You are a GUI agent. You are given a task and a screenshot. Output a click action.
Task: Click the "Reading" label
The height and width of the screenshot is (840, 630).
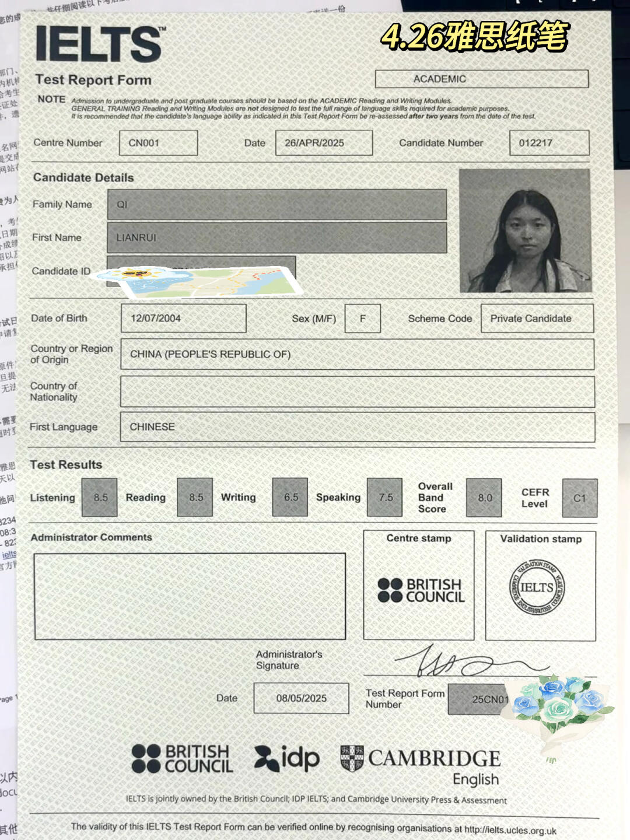pyautogui.click(x=146, y=498)
